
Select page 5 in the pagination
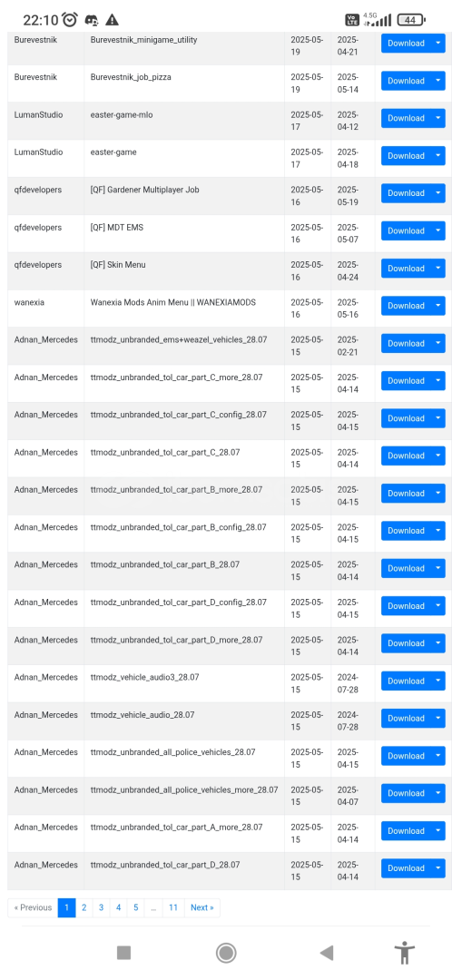pos(135,907)
